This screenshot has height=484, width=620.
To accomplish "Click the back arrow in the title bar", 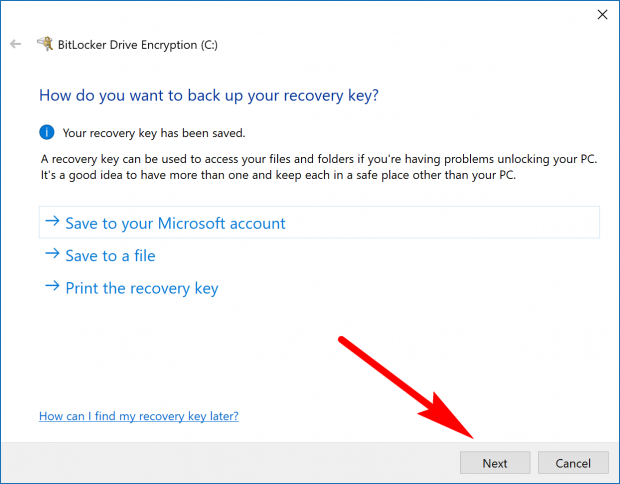I will 15,43.
